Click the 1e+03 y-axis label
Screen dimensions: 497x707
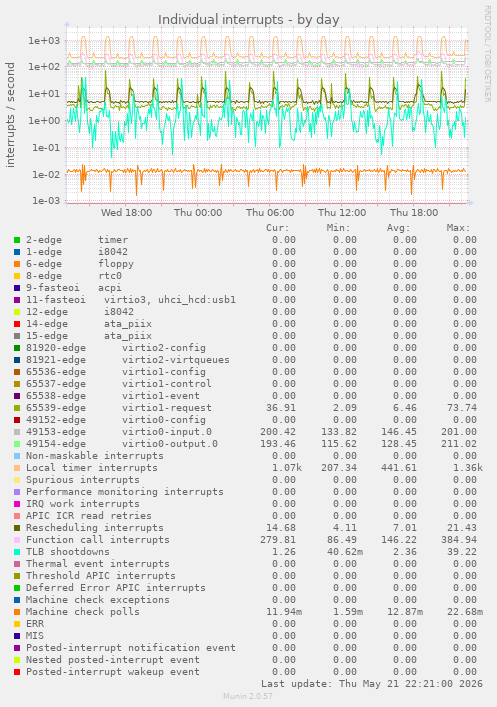pyautogui.click(x=44, y=41)
